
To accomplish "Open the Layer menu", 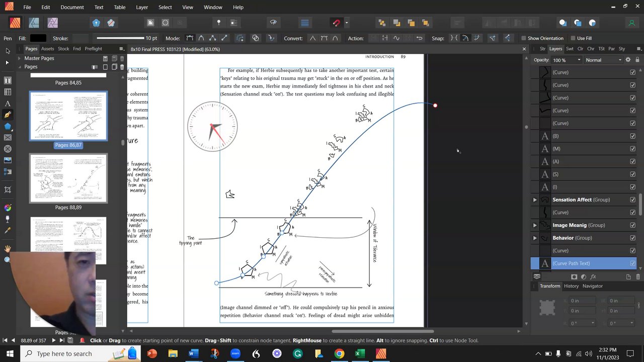I will coord(142,7).
